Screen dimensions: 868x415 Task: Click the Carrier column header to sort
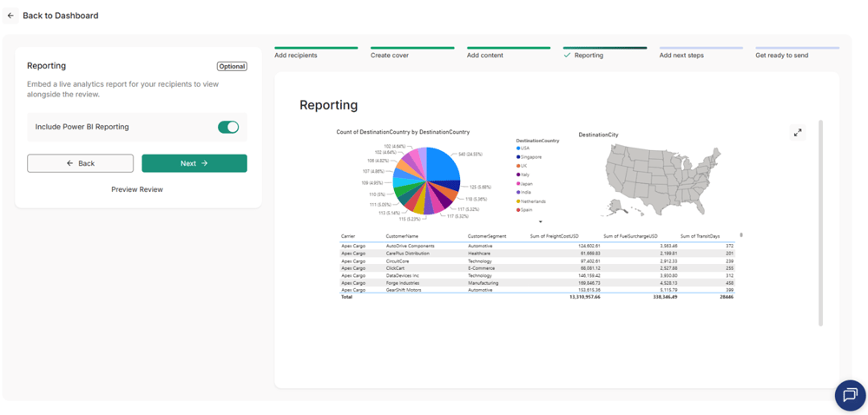pos(348,236)
